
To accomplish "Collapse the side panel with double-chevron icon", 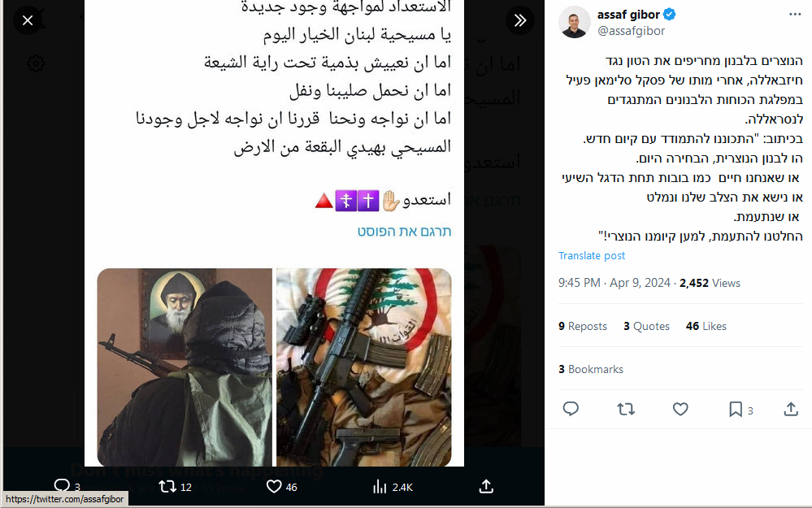I will 520,20.
